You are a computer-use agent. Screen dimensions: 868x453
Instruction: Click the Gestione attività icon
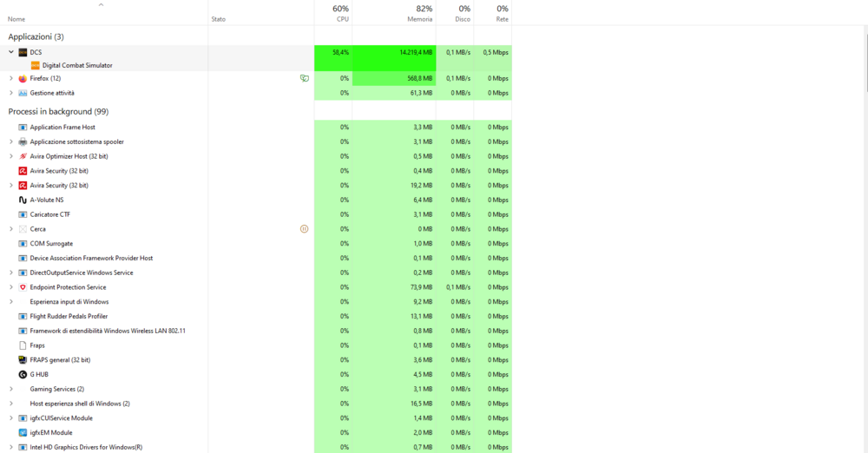[23, 93]
